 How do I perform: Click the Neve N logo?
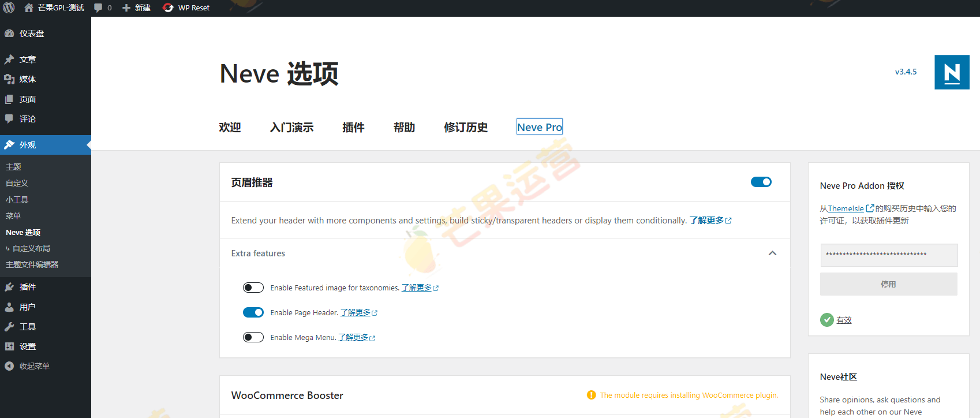tap(952, 72)
